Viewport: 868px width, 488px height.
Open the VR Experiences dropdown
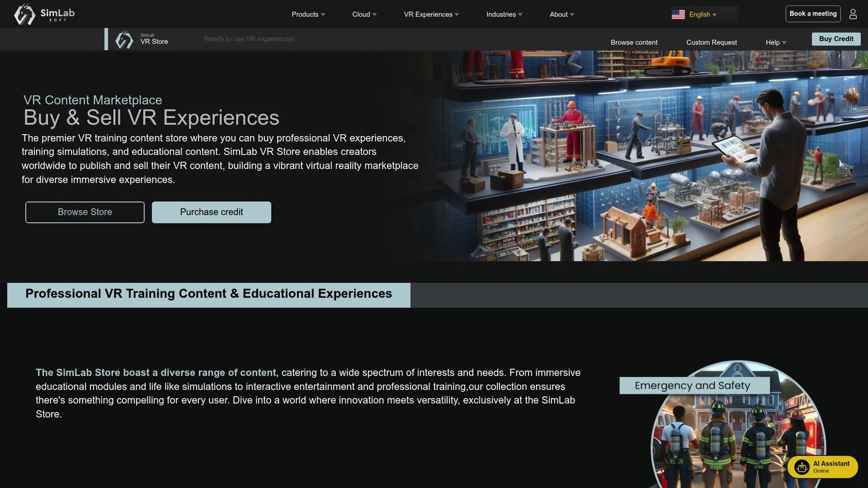coord(432,14)
